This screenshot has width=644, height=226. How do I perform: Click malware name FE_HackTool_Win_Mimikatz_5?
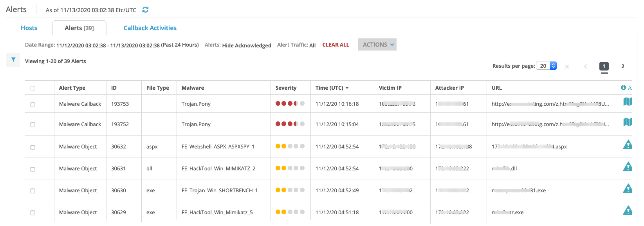pos(217,212)
